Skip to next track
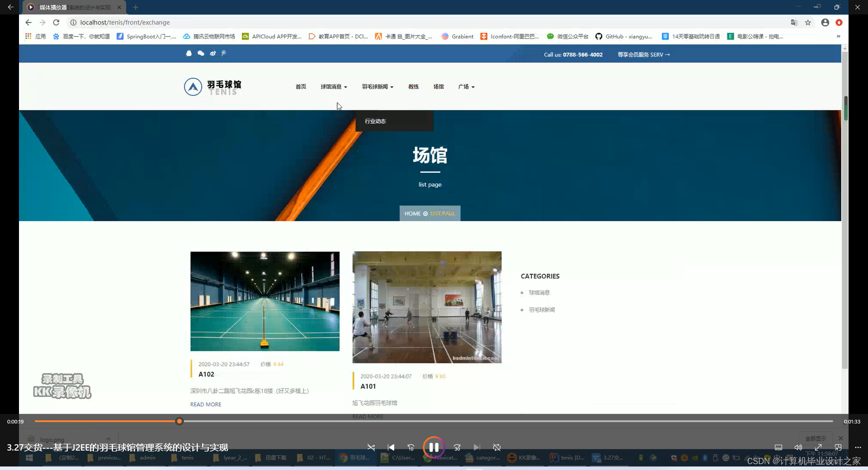Image resolution: width=868 pixels, height=470 pixels. (477, 447)
